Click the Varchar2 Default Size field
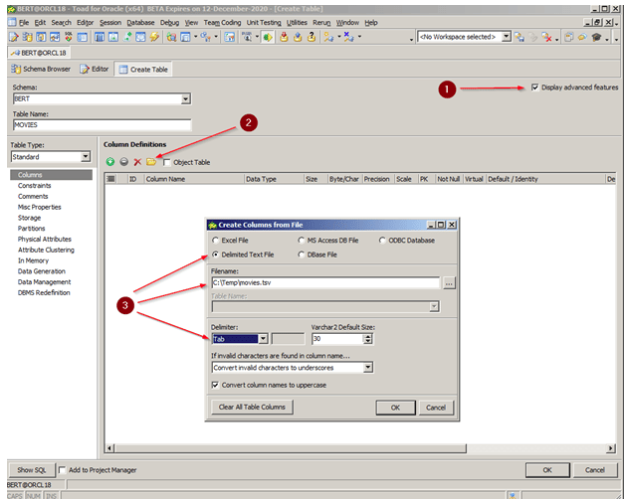625x504 pixels. pos(338,339)
